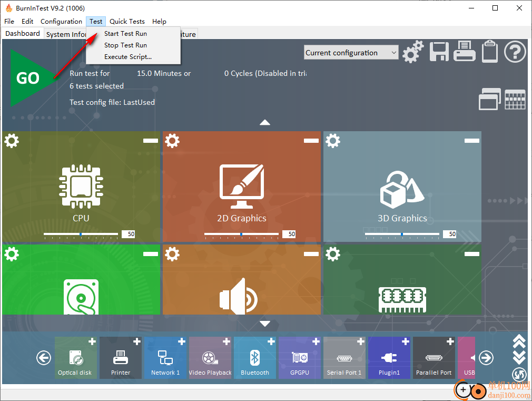Print results using printer icon
Viewport: 532px width, 401px height.
click(464, 51)
